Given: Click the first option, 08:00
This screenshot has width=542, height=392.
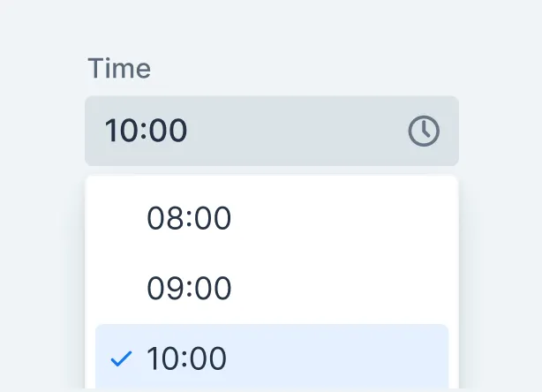Looking at the screenshot, I should [189, 218].
